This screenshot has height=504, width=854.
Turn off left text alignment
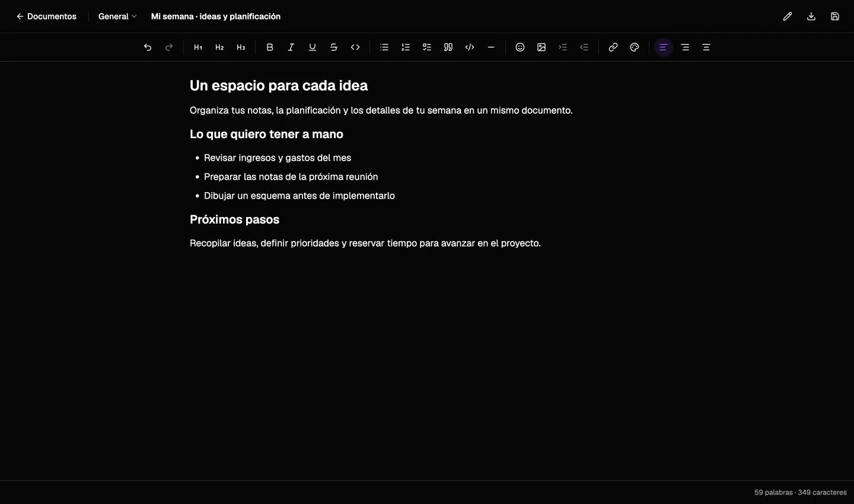click(x=664, y=47)
